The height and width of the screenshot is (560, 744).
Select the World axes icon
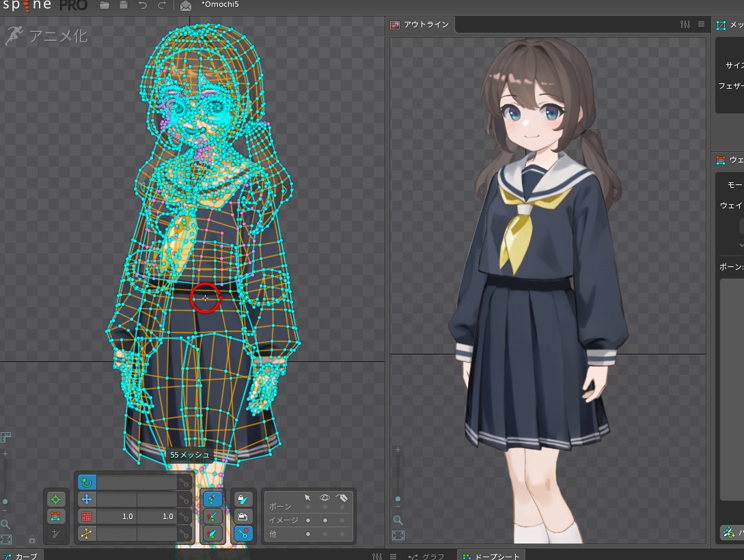coord(212,533)
